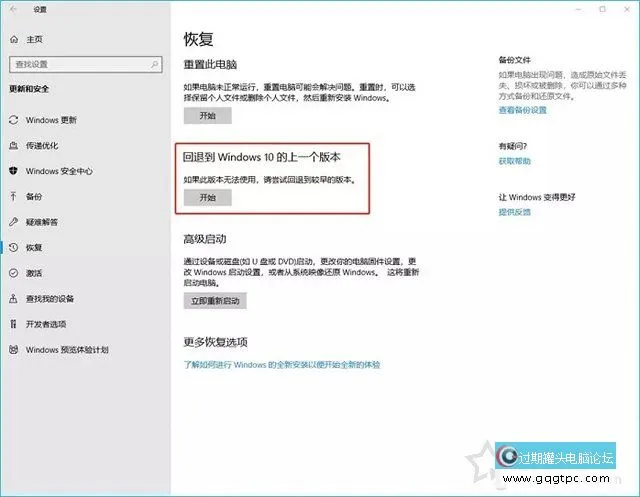Click the Windows 预览体验计划 icon

13,350
